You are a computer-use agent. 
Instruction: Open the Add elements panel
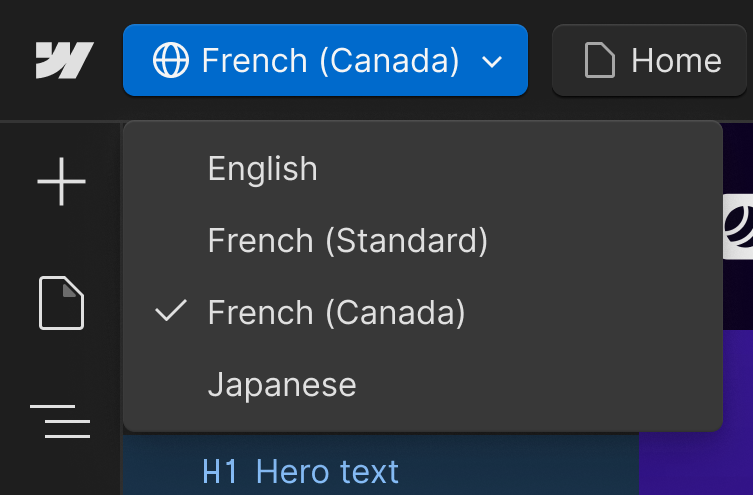tap(61, 182)
